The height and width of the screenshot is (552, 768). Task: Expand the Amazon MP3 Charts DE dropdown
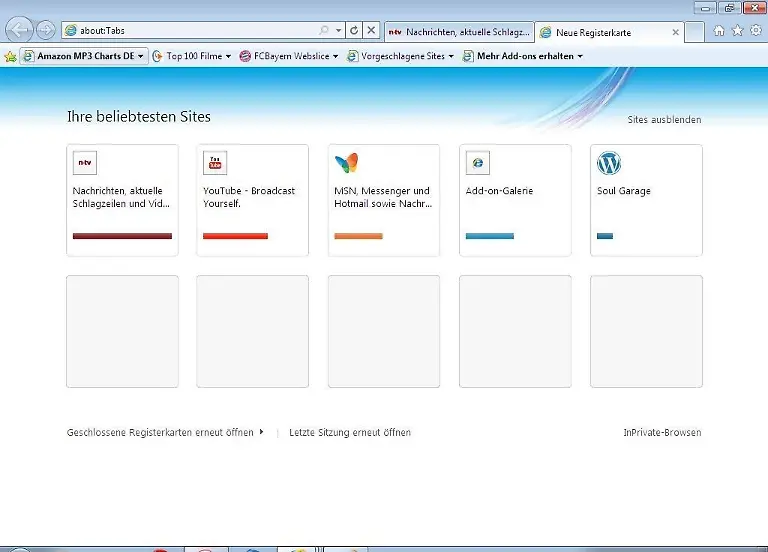tap(140, 57)
